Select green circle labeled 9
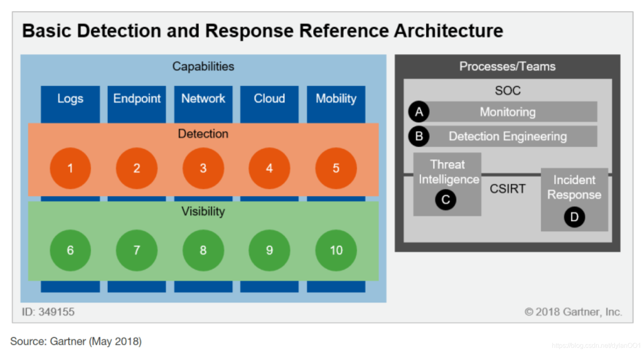 pos(269,250)
